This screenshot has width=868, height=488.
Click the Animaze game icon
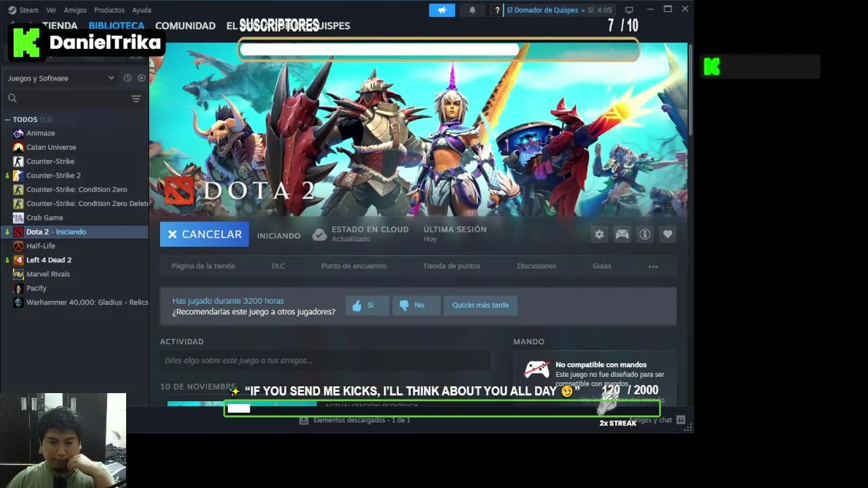18,133
